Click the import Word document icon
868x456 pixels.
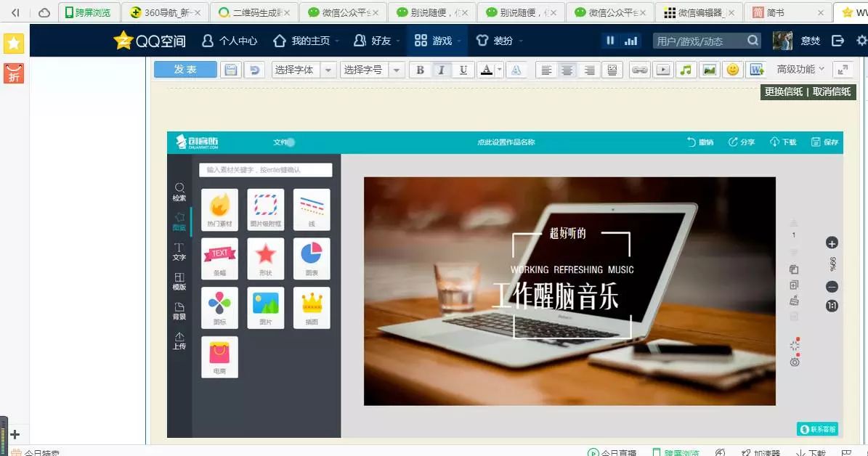click(756, 70)
